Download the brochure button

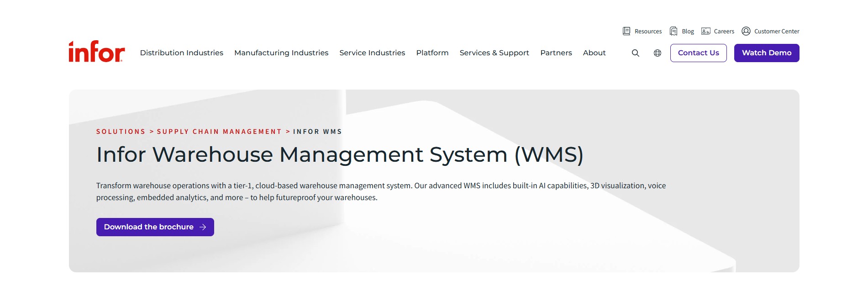155,227
